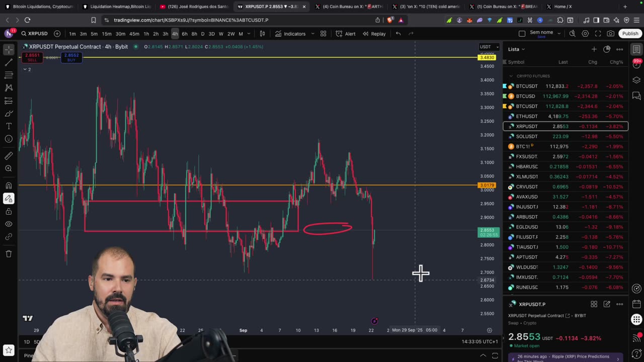Enter fullscreen mode
This screenshot has height=362, width=644.
coord(598,34)
